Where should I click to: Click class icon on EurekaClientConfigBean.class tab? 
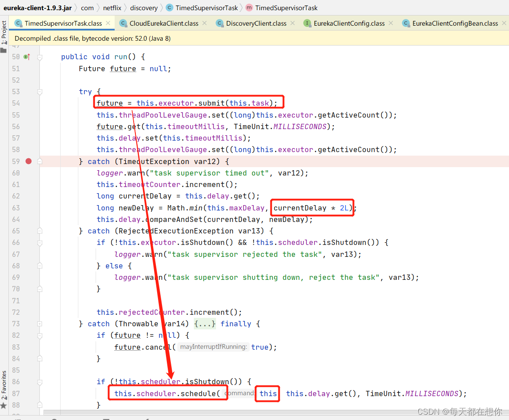406,23
